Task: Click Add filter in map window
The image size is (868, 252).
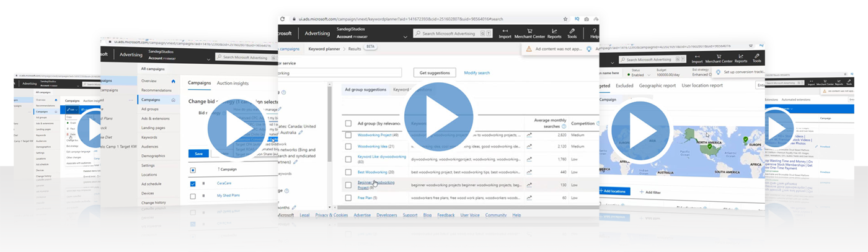Action: point(650,193)
